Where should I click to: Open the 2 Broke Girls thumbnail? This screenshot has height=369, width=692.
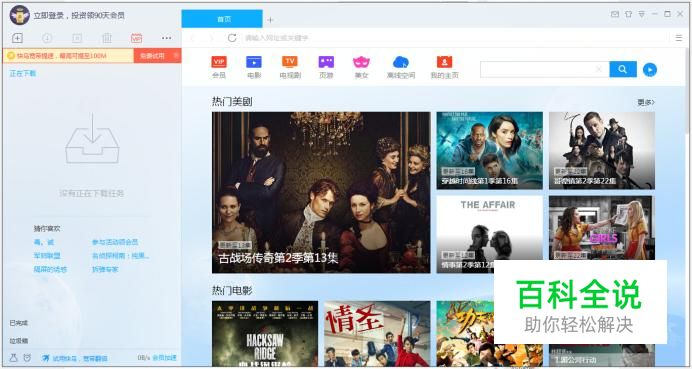(602, 228)
